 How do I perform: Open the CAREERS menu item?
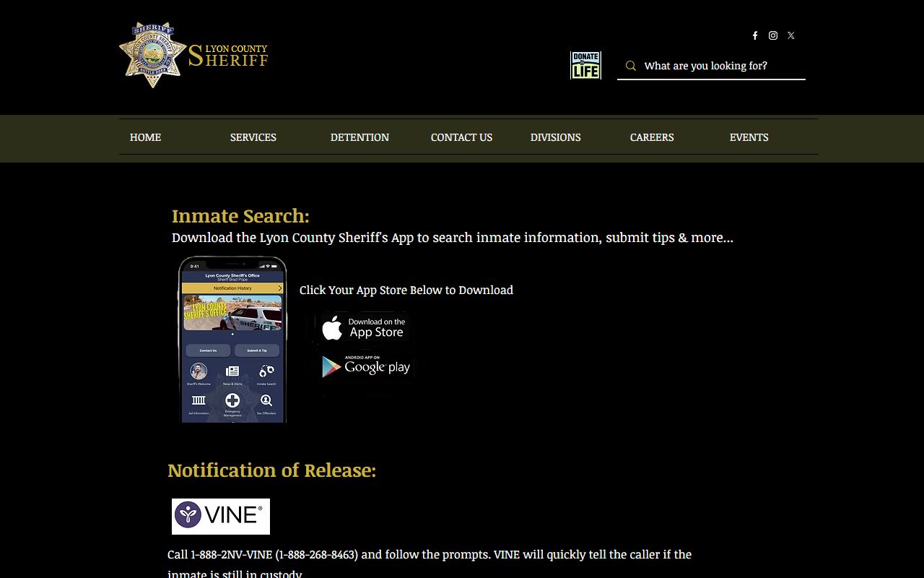(652, 137)
